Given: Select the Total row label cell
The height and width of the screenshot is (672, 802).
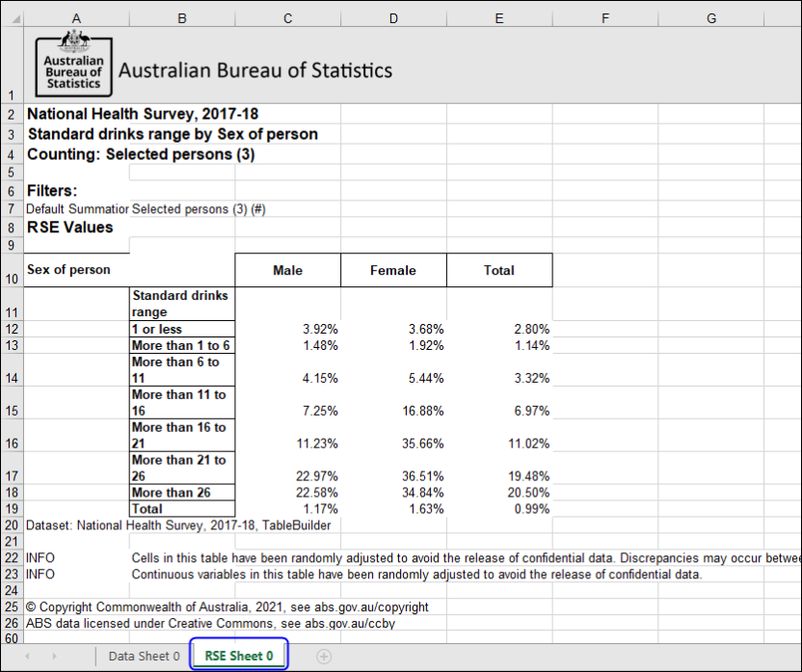Looking at the screenshot, I should coord(181,508).
